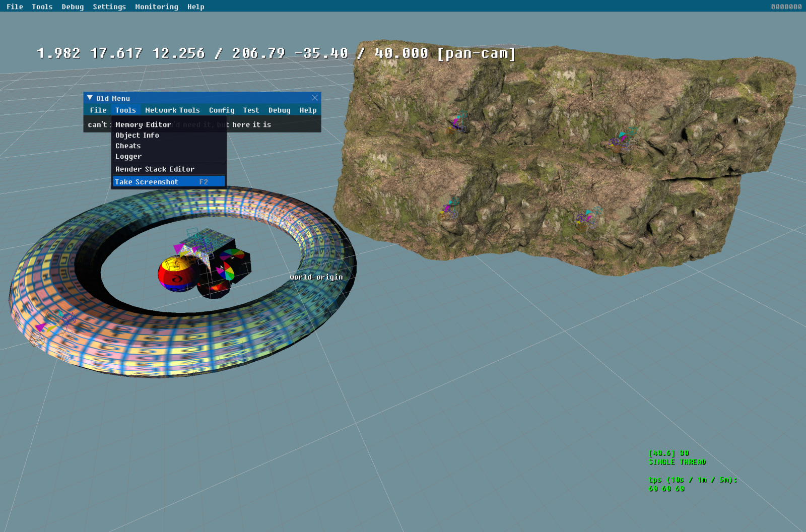Open Debug menu in Old Menu
Viewport: 806px width, 532px height.
point(279,110)
